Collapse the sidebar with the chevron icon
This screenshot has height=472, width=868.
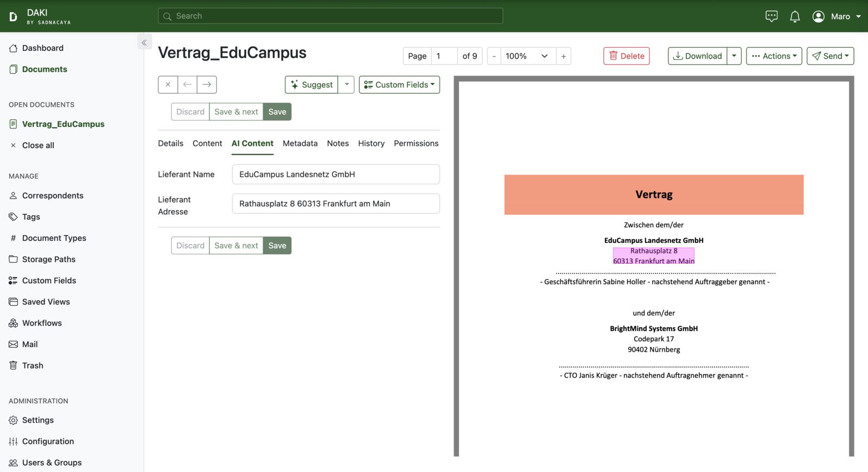tap(144, 42)
